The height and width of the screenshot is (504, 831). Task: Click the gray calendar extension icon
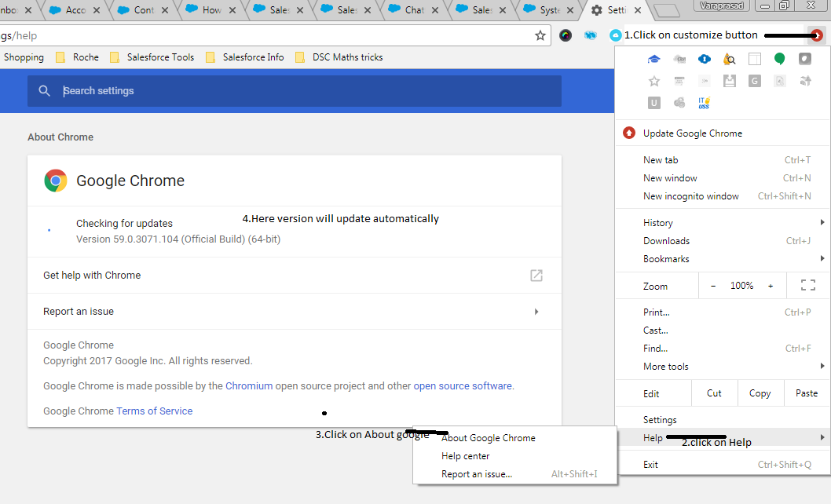pyautogui.click(x=679, y=81)
